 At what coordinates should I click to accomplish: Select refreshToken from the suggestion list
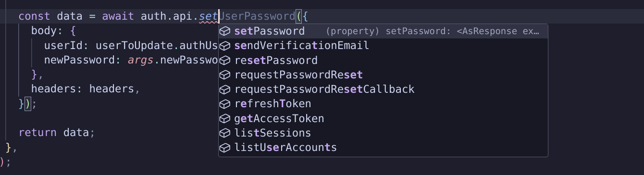click(383, 104)
